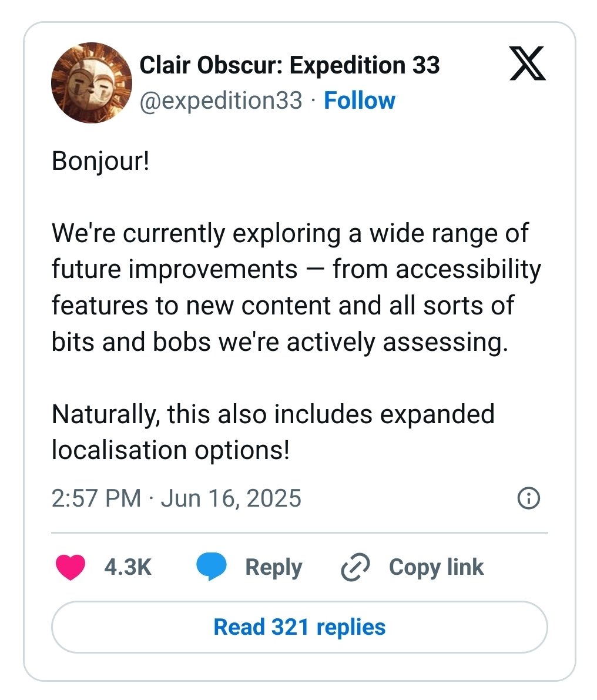This screenshot has height=700, width=597.
Task: Open the Jun 16, 2025 date link
Action: click(x=231, y=498)
